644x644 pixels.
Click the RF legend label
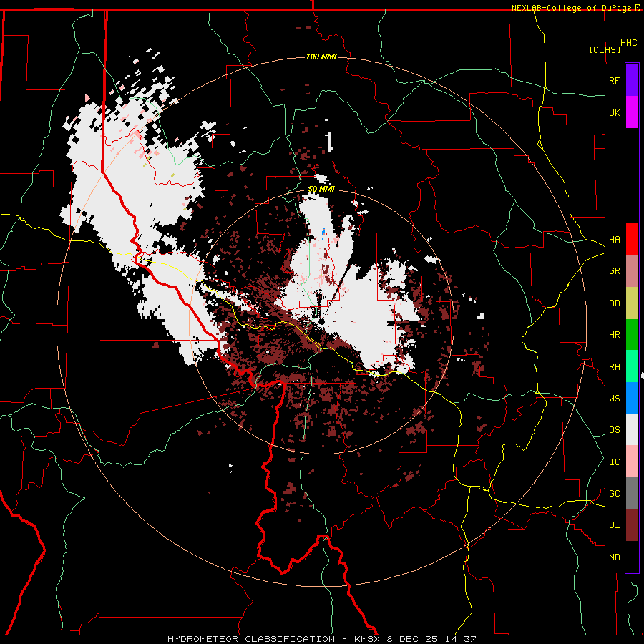click(614, 80)
